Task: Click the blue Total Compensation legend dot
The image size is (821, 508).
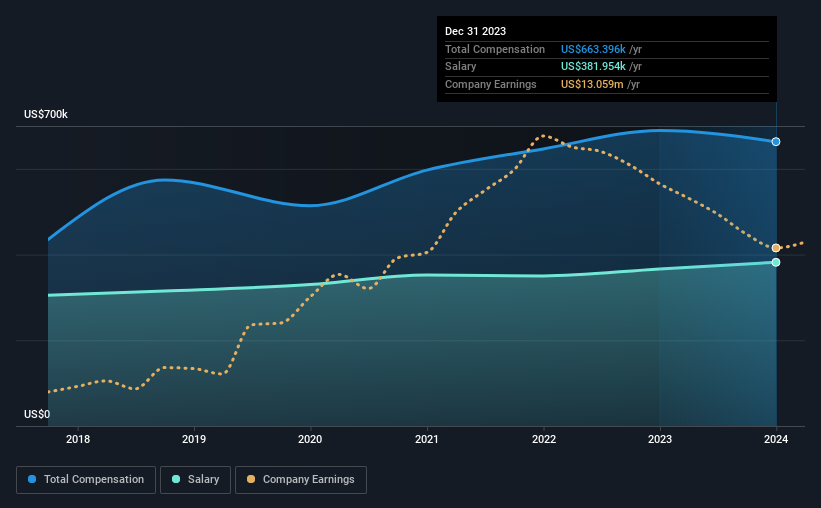Action: click(32, 479)
